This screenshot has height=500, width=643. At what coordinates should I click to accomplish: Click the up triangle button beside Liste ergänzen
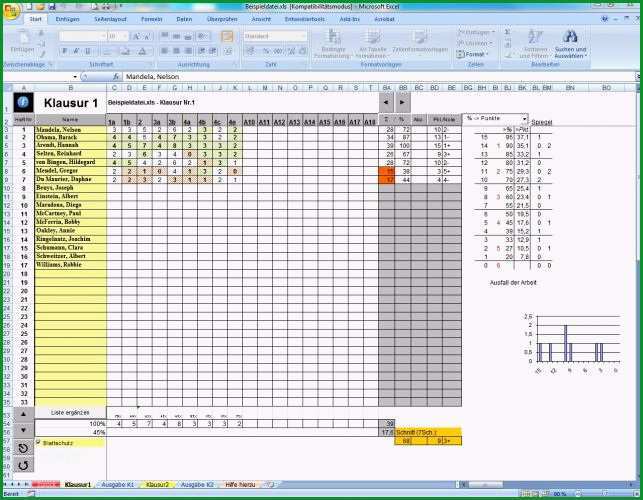[x=24, y=414]
